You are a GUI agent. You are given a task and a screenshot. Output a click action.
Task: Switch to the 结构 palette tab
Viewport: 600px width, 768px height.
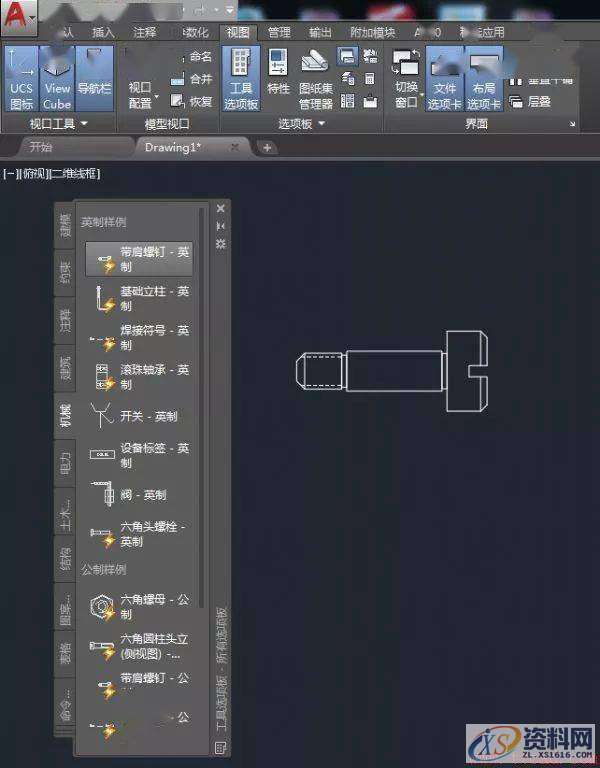(65, 558)
